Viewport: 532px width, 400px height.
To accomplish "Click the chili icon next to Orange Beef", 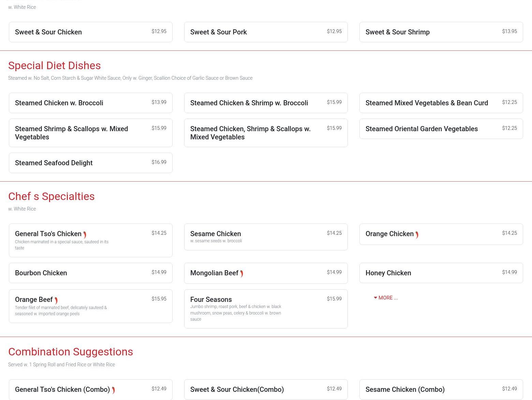I will (56, 301).
